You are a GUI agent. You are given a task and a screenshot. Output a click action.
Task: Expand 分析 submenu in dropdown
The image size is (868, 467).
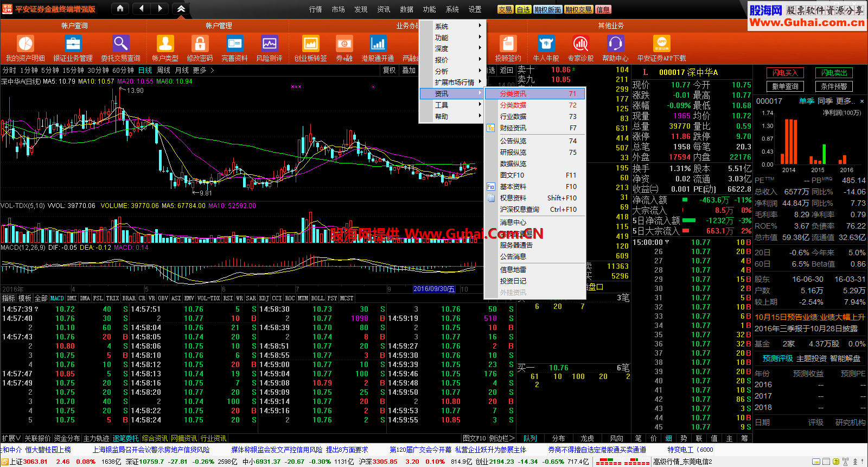click(x=452, y=71)
